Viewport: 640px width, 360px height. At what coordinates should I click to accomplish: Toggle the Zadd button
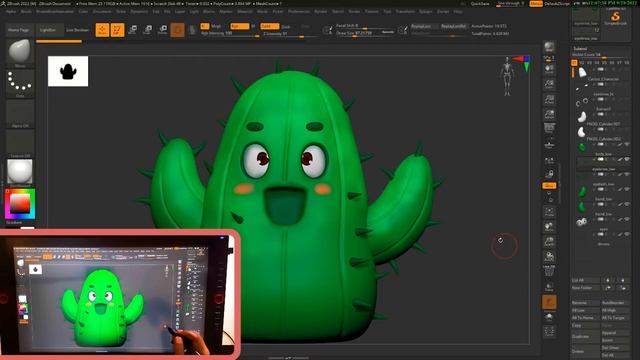click(x=269, y=26)
